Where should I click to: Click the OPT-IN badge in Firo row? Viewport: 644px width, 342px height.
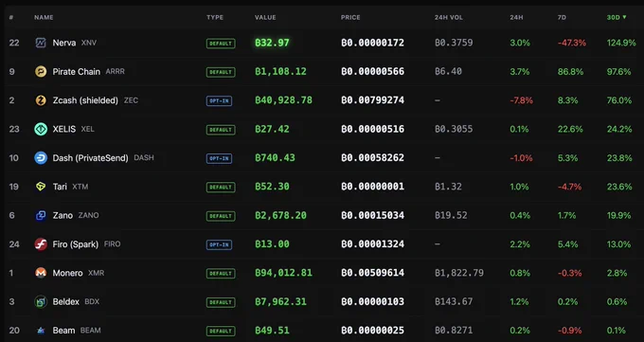click(219, 244)
